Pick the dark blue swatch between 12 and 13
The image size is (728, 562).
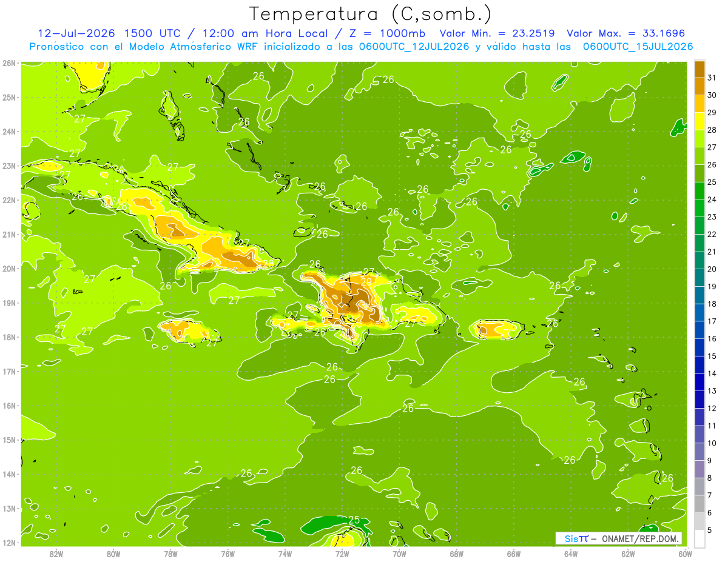tap(699, 400)
